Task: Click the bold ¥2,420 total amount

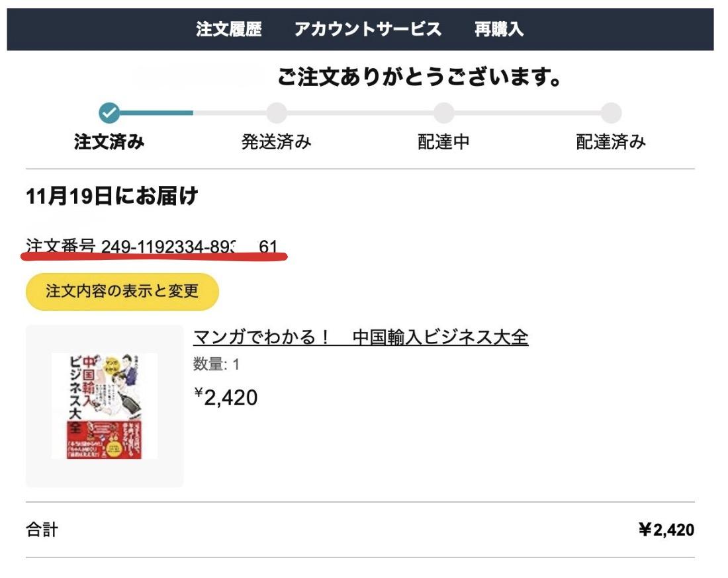Action: (666, 530)
